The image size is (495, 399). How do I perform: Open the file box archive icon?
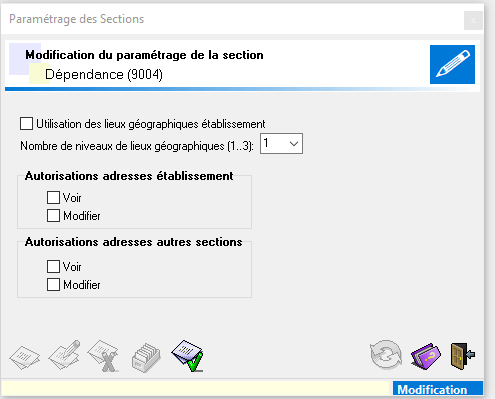click(146, 358)
